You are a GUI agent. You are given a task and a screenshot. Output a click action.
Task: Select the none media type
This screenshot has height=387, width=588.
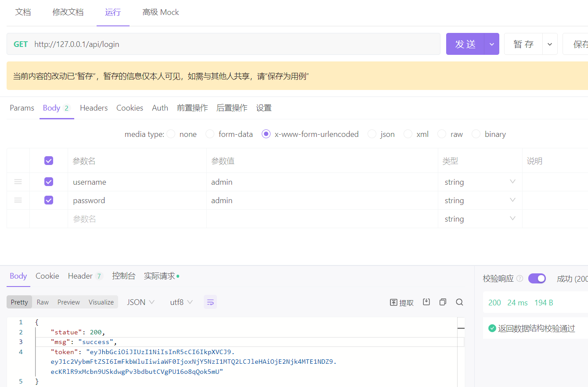coord(171,134)
